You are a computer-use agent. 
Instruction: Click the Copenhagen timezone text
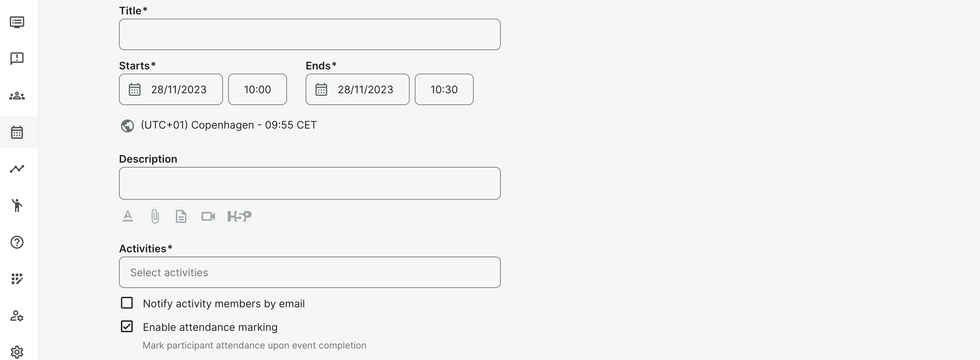coord(228,125)
